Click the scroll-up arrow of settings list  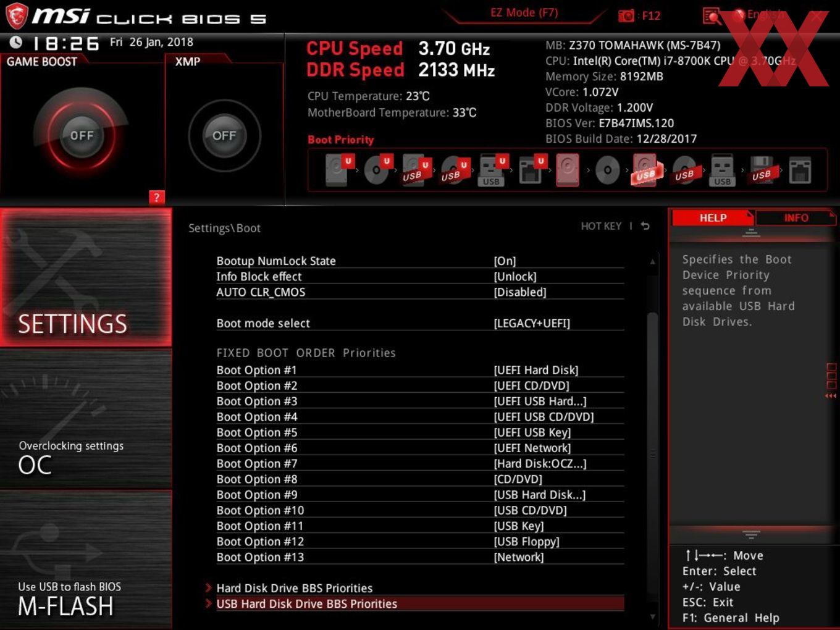pos(652,262)
